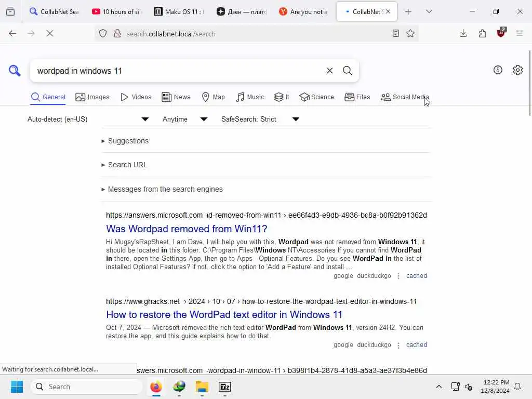Click the Windows taskbar search box

[x=87, y=387]
